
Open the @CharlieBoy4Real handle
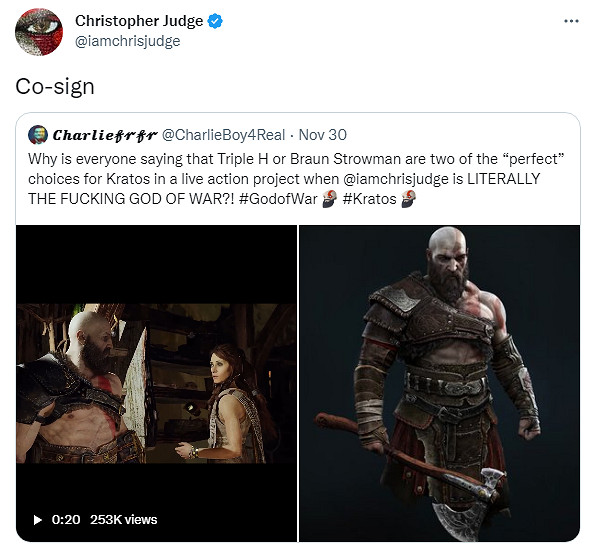[224, 135]
